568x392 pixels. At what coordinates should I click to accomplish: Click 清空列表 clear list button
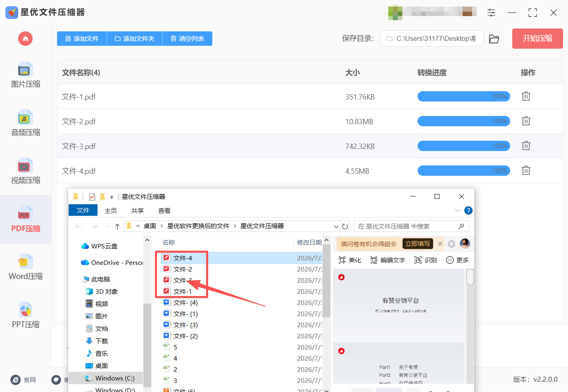188,39
